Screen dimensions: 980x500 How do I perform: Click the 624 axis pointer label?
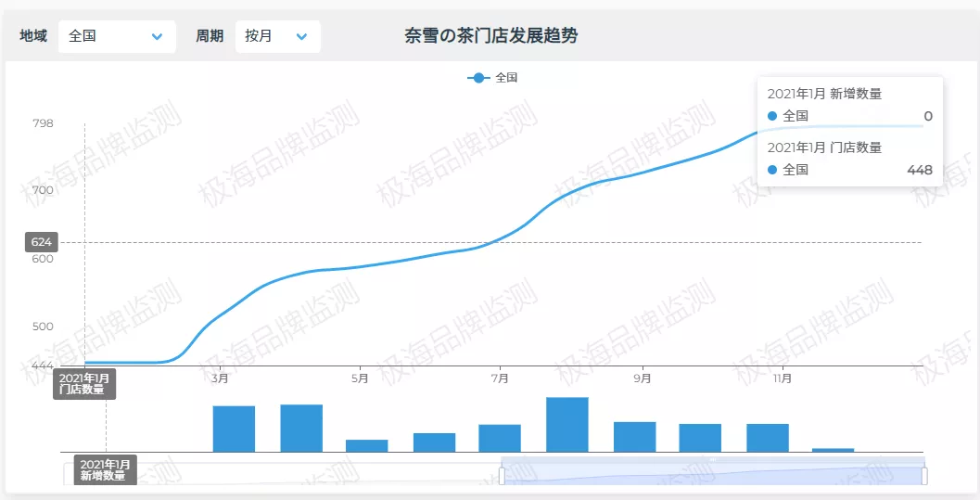coord(41,242)
